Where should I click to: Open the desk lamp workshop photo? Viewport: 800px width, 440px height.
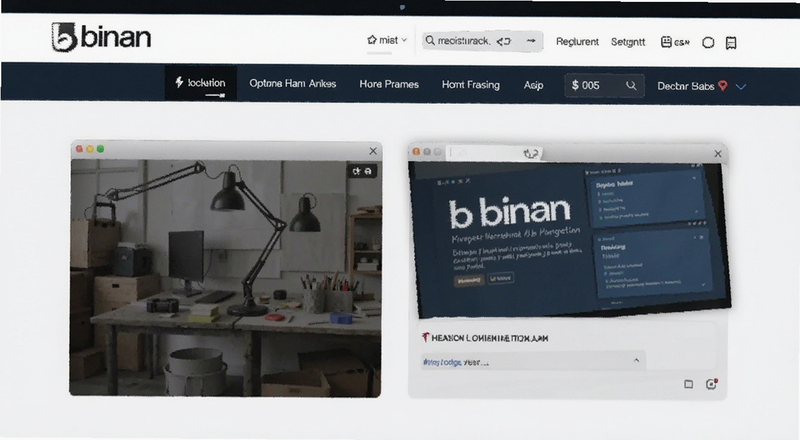tap(226, 277)
